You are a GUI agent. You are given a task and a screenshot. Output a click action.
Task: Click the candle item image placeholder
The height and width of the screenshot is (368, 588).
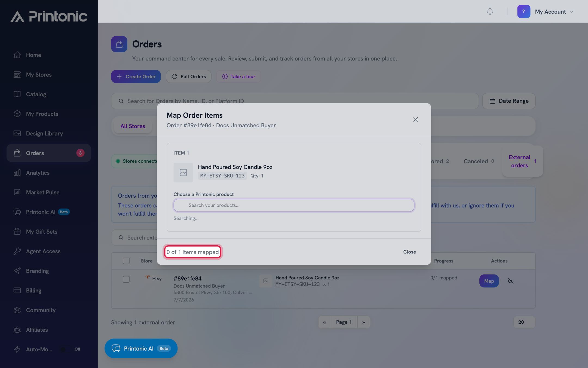pos(183,173)
